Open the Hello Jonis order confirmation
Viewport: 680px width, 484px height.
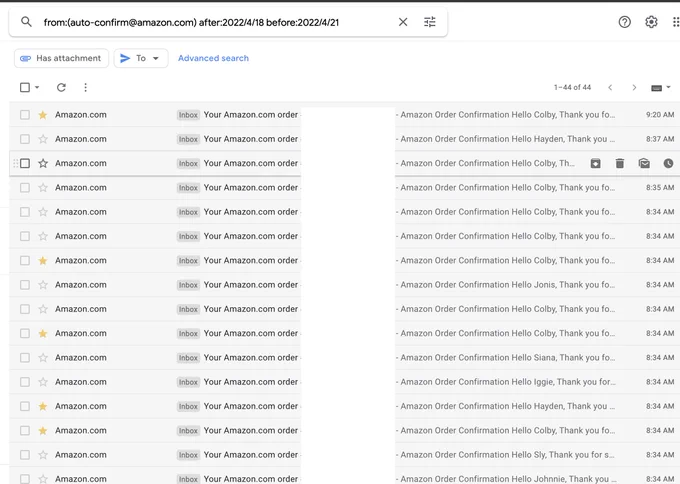[x=345, y=285]
